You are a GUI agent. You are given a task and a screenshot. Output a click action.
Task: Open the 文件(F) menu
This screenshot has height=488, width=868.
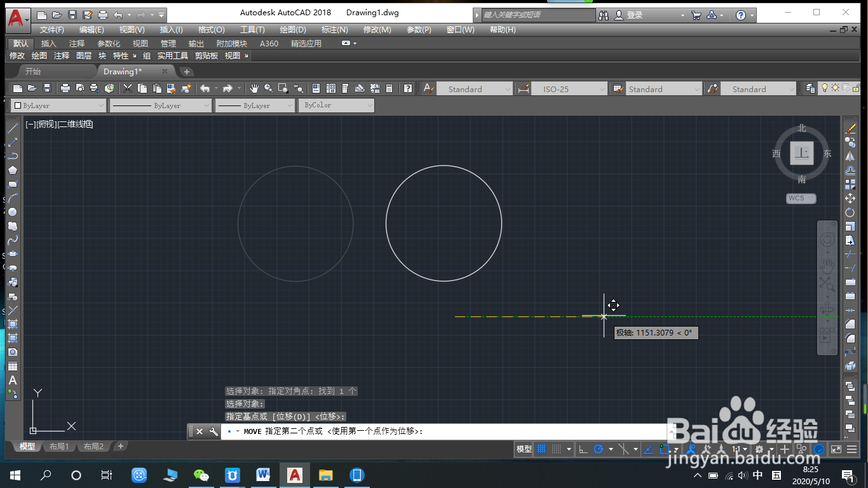(x=51, y=30)
